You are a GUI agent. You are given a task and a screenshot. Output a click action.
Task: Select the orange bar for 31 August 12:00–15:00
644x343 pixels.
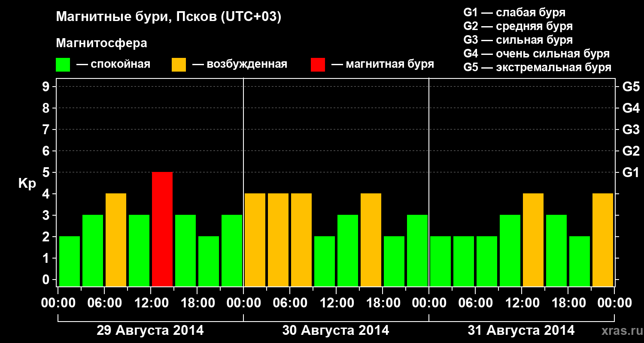coord(533,240)
